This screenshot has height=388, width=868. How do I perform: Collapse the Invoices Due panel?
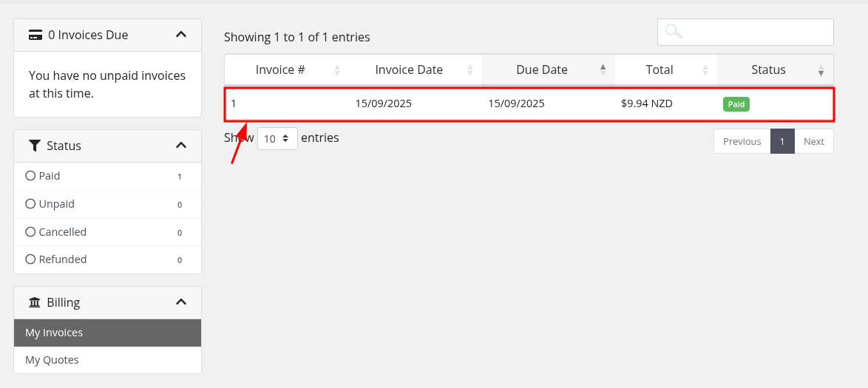[181, 35]
